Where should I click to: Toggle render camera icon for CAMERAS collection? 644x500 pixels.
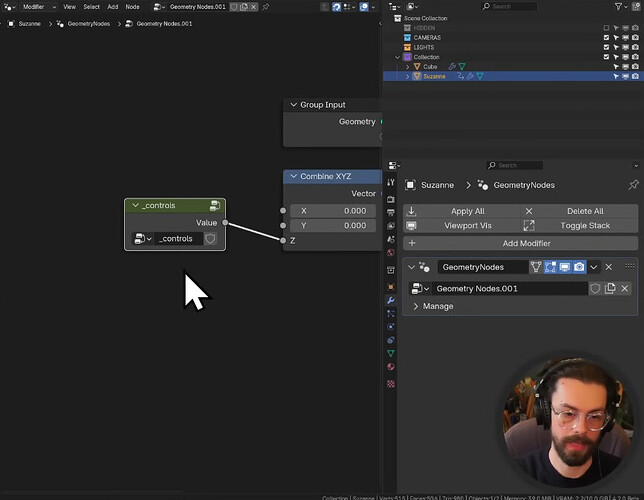point(635,37)
